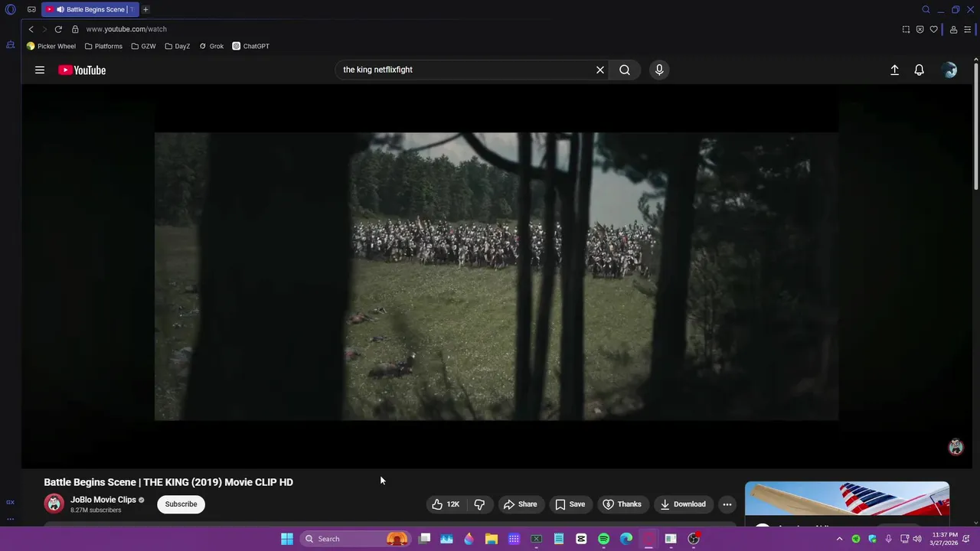Open more actions three-dot menu
980x551 pixels.
tap(727, 504)
